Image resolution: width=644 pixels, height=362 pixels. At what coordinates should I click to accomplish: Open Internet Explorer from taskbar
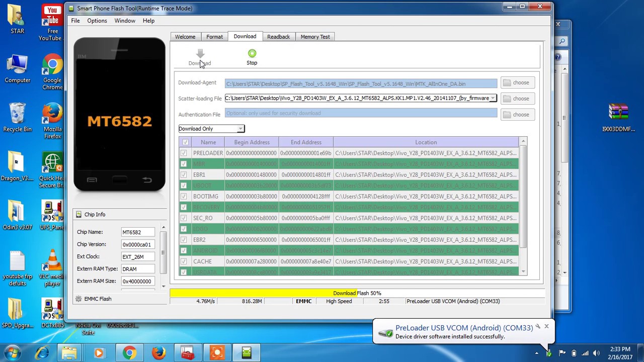click(42, 353)
